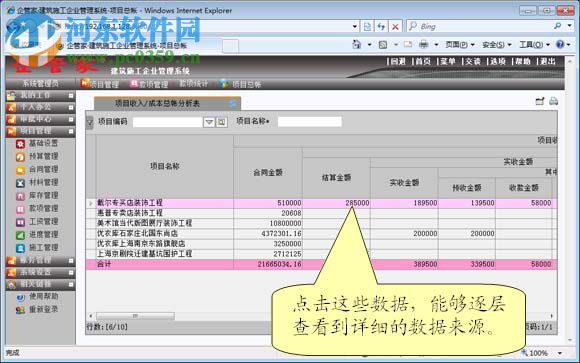
Task: Select the 上海京剧院迁建基坑围护工程 row
Action: (x=321, y=254)
